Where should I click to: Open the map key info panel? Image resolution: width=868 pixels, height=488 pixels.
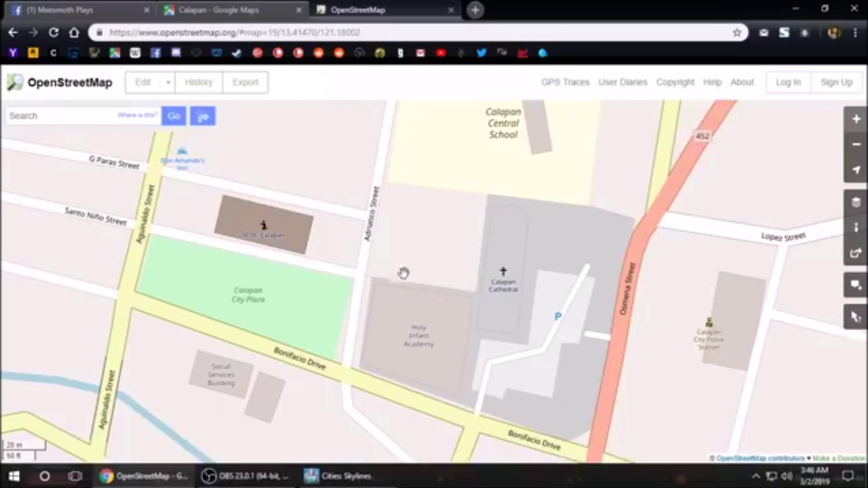(856, 228)
